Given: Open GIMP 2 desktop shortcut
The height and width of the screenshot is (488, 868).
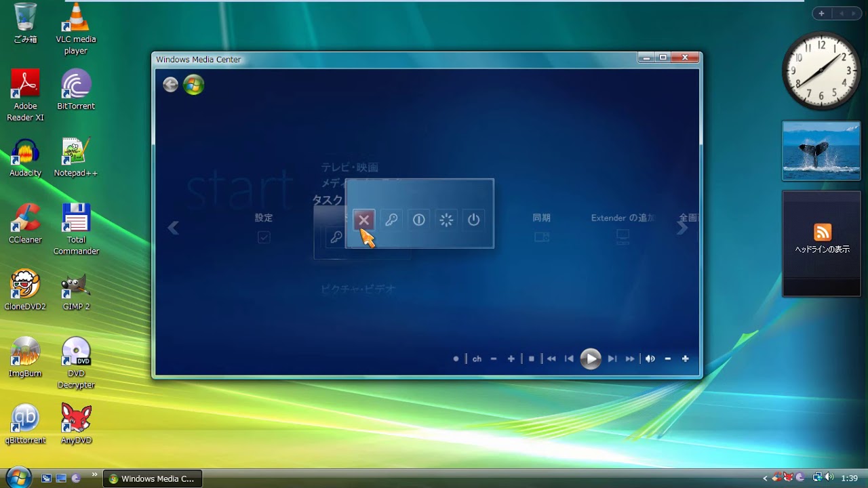Looking at the screenshot, I should coord(76,290).
